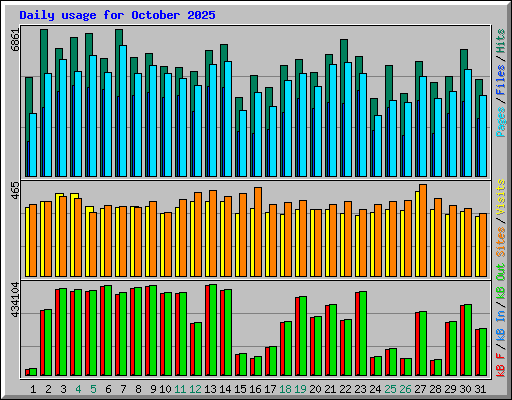Click day label 7 on x-axis

pos(123,389)
